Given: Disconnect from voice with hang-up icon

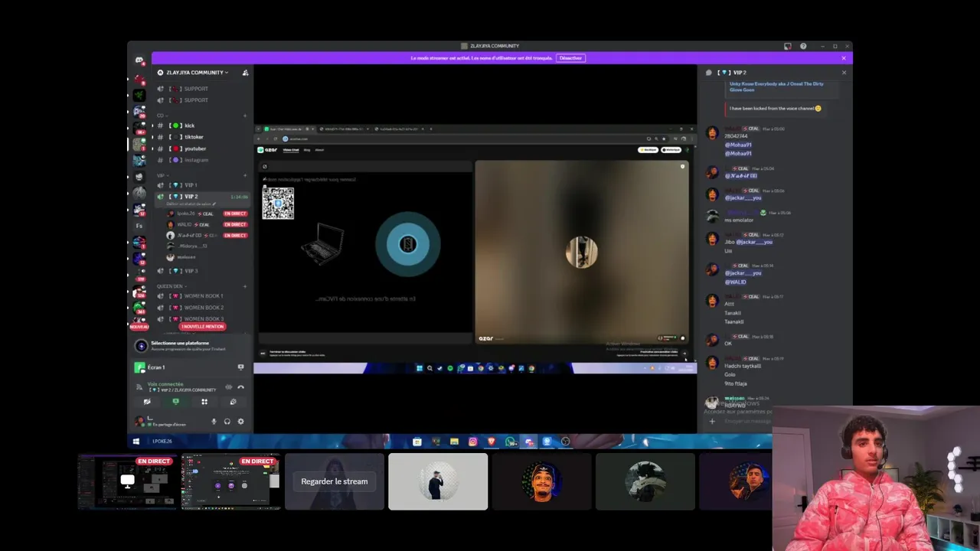Looking at the screenshot, I should [x=240, y=387].
